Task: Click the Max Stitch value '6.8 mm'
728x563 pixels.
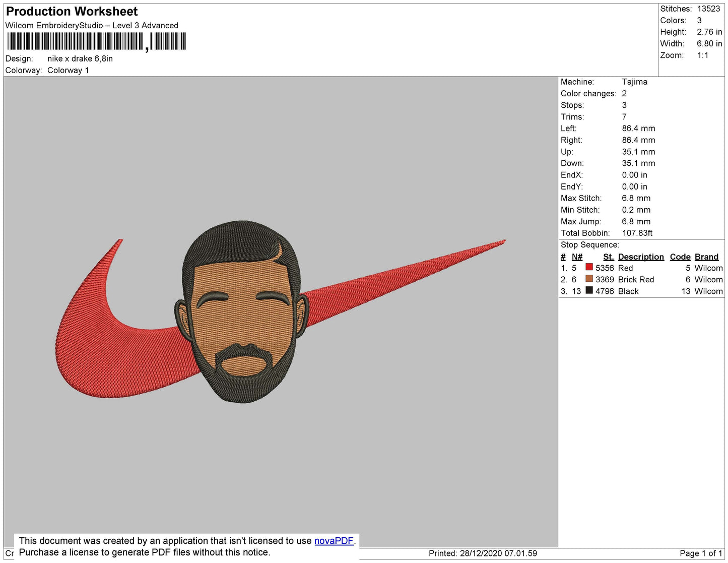Action: point(636,198)
